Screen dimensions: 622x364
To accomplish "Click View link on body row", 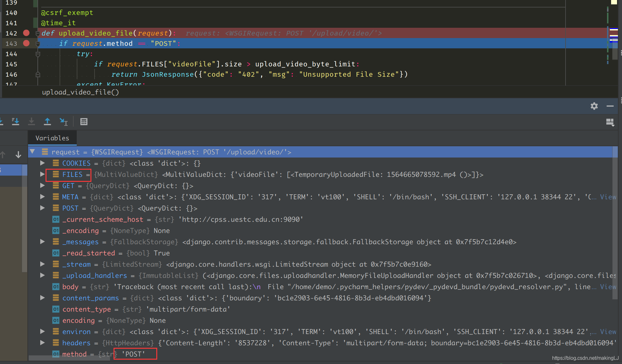I will (x=608, y=287).
